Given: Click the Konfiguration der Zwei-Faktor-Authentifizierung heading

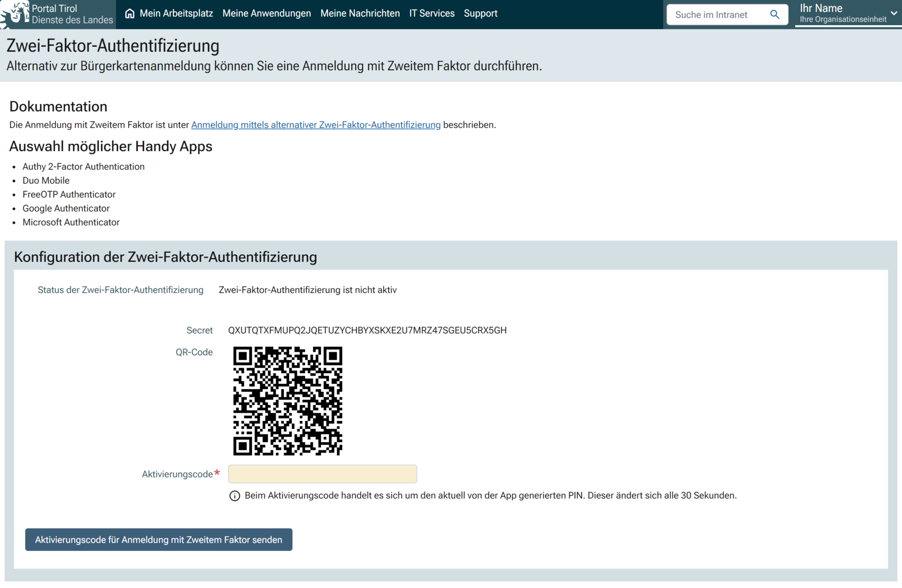Looking at the screenshot, I should click(x=166, y=257).
